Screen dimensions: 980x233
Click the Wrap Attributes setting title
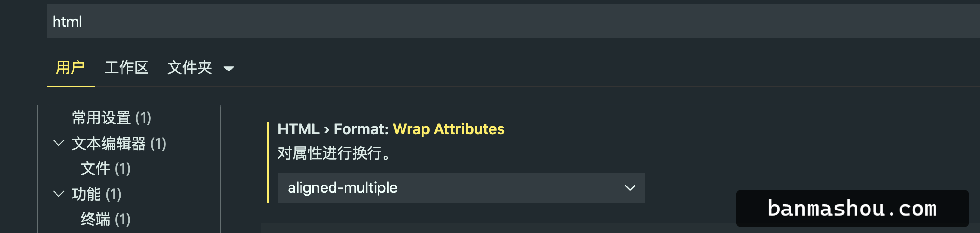(x=449, y=129)
